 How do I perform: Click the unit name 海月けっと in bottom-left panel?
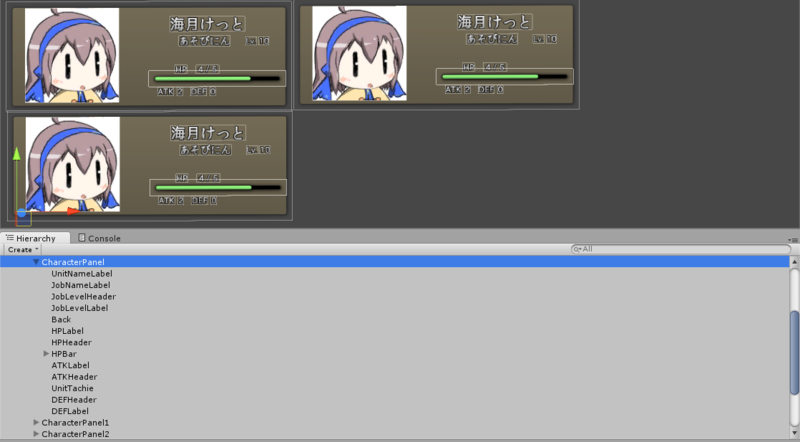click(208, 133)
